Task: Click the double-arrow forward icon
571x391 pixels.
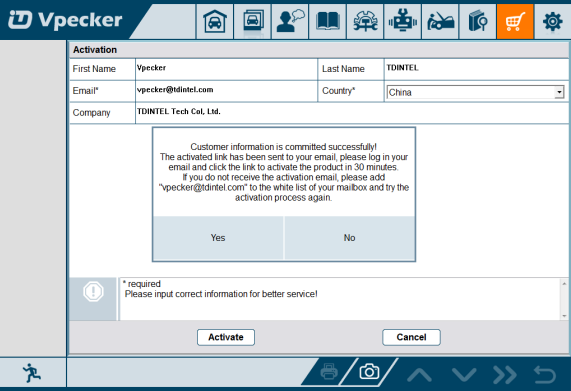Action: (505, 374)
